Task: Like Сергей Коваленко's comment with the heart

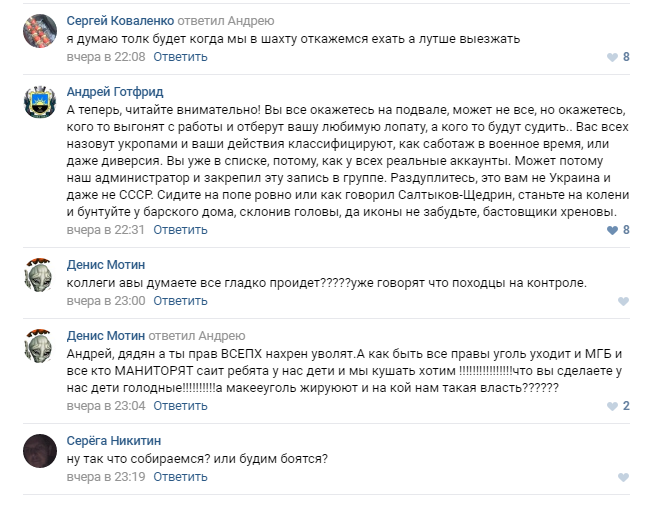Action: click(x=612, y=57)
